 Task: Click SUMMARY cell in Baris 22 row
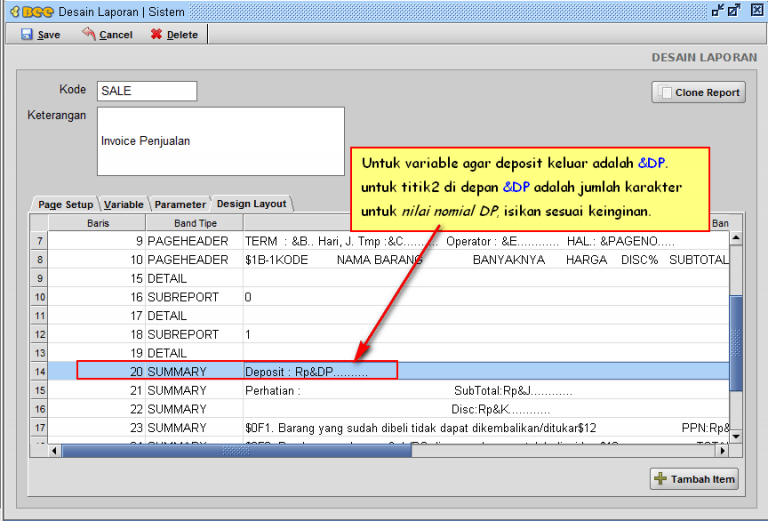pos(194,409)
